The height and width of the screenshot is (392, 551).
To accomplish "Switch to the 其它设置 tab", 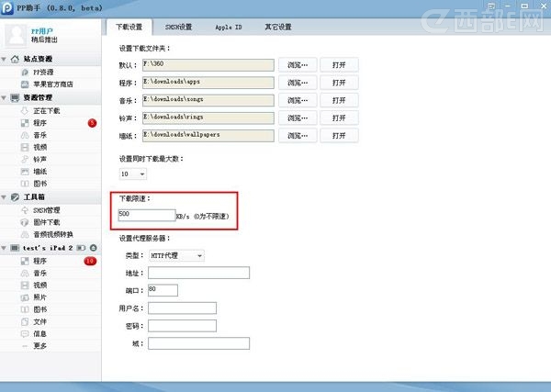I will point(278,27).
